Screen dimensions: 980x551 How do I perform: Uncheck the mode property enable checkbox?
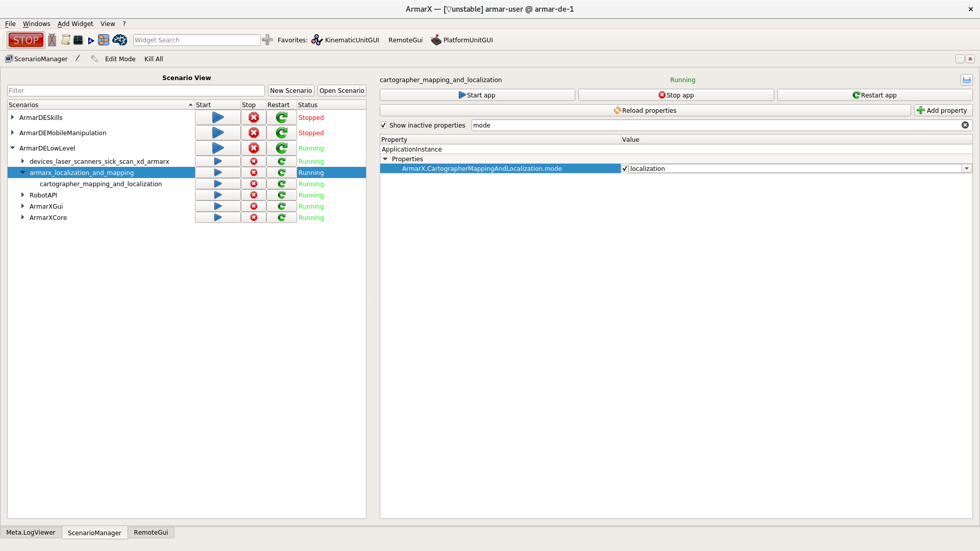tap(625, 168)
